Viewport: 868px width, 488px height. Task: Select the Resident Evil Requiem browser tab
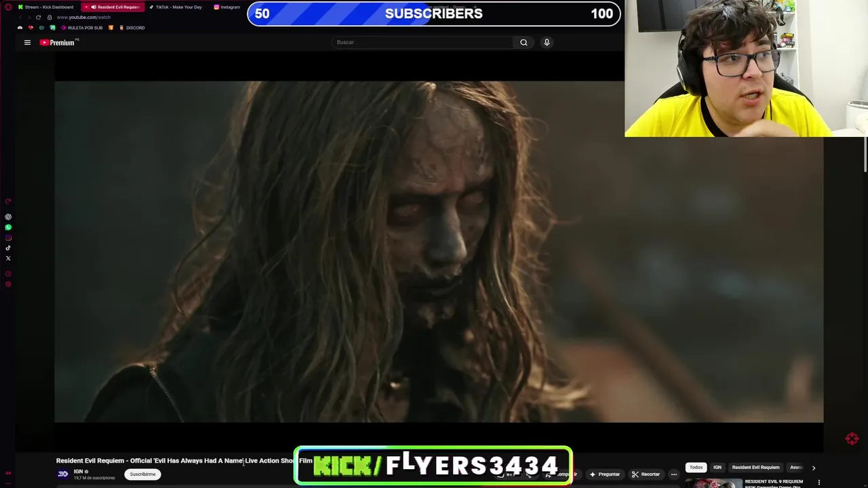pyautogui.click(x=113, y=7)
